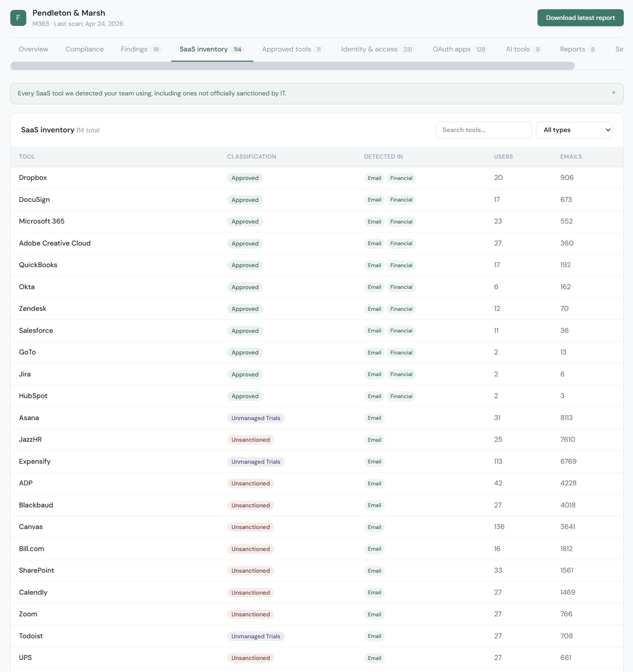633x672 pixels.
Task: Download the latest report
Action: click(580, 18)
